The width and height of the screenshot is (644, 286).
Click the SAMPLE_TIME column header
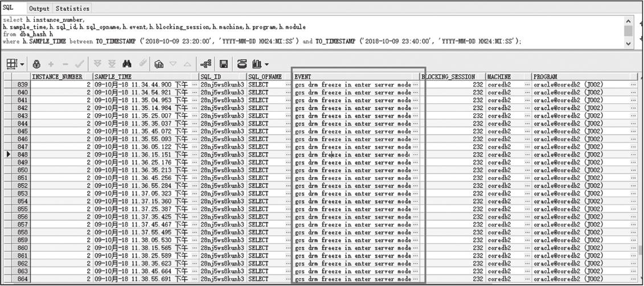point(145,76)
